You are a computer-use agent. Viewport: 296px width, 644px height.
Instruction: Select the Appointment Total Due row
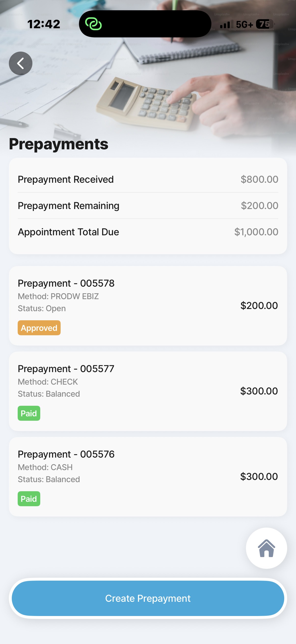tap(148, 232)
